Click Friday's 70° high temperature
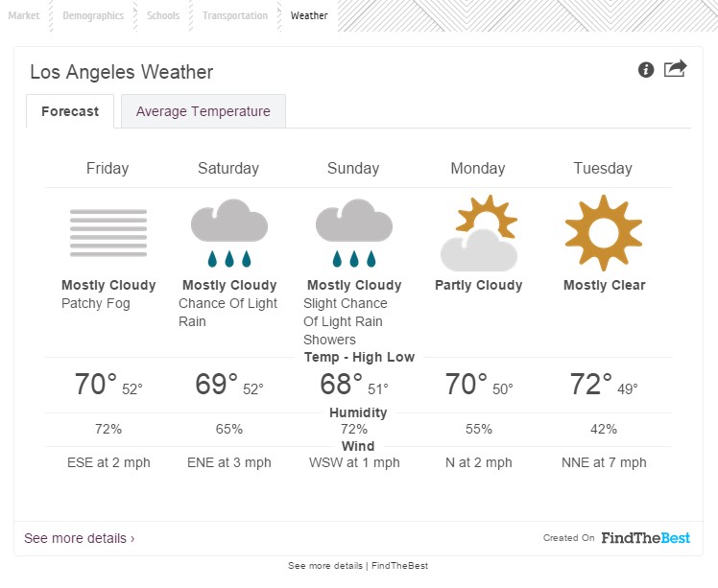The width and height of the screenshot is (718, 588). 95,385
